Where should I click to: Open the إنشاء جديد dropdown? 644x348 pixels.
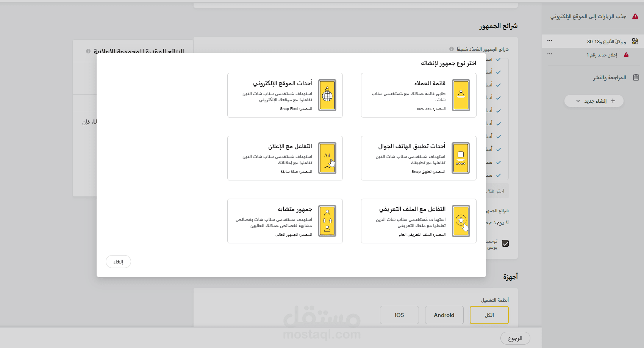[x=594, y=101]
